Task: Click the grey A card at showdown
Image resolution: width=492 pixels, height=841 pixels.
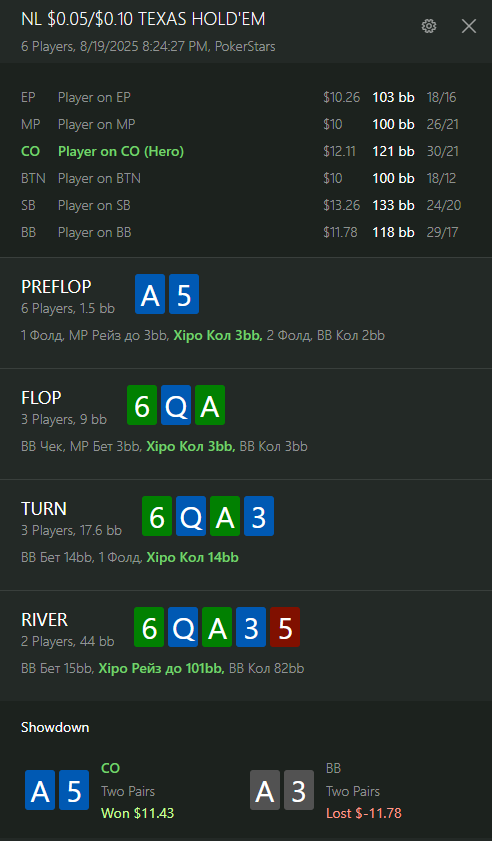Action: (x=265, y=790)
